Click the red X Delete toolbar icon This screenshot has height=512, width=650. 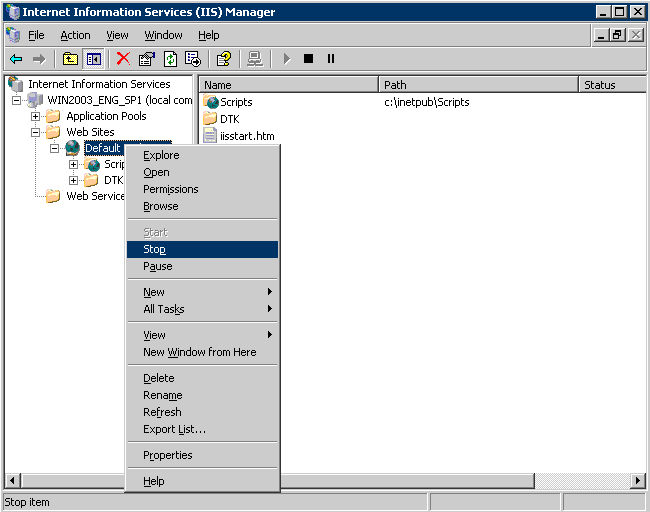(x=123, y=59)
